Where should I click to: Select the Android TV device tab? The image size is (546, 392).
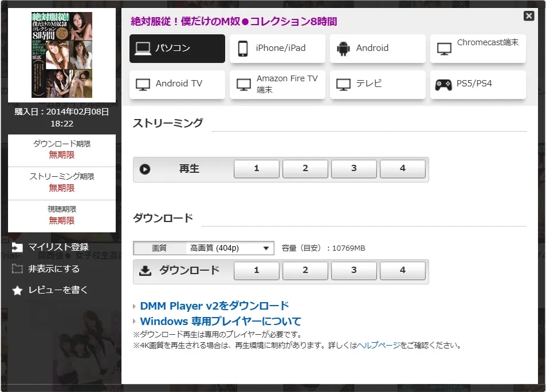pos(177,85)
